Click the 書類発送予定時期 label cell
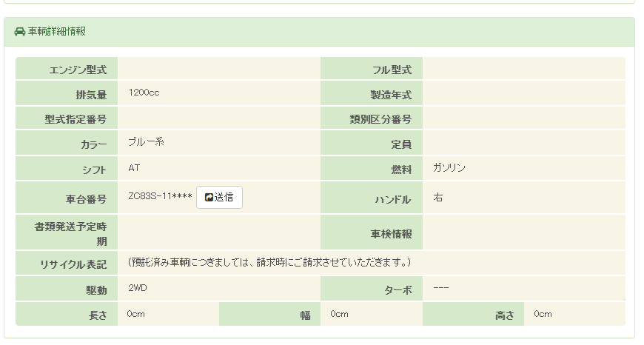 pos(67,232)
